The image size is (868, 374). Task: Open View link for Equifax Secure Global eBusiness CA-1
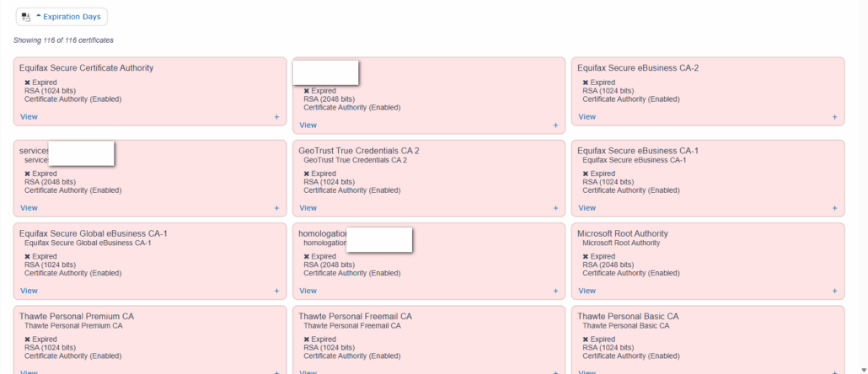pyautogui.click(x=29, y=291)
